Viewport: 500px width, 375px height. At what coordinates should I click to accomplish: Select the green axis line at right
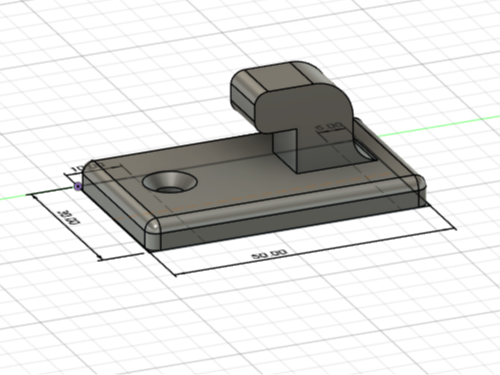point(439,126)
